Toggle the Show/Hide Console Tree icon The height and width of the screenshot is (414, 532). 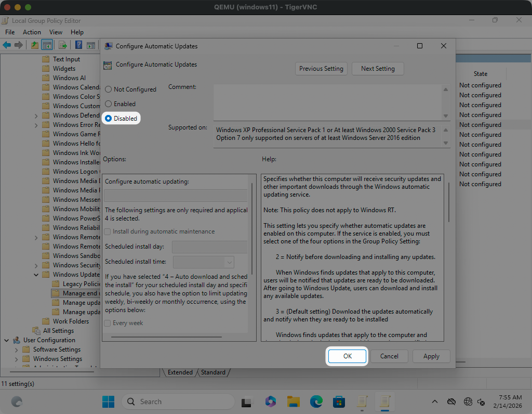[47, 45]
